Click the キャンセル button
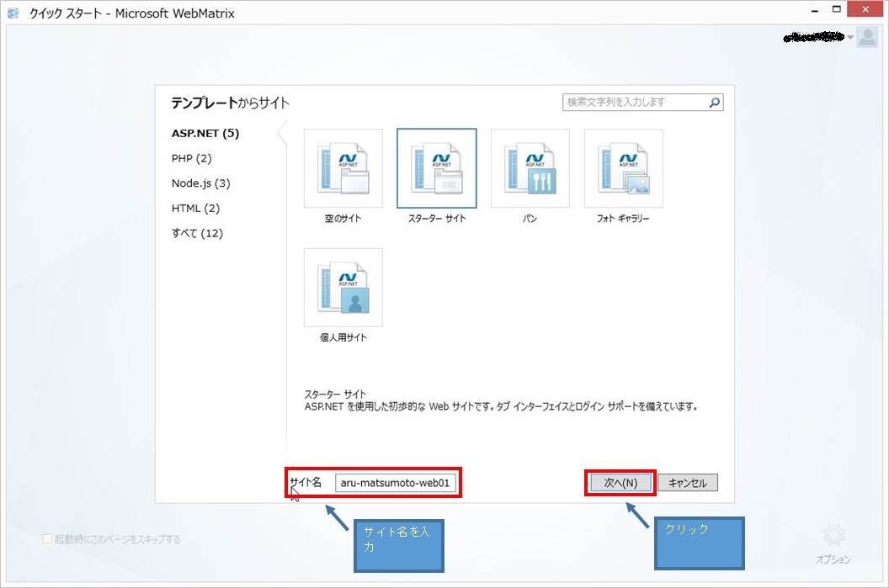The height and width of the screenshot is (588, 889). pyautogui.click(x=688, y=483)
